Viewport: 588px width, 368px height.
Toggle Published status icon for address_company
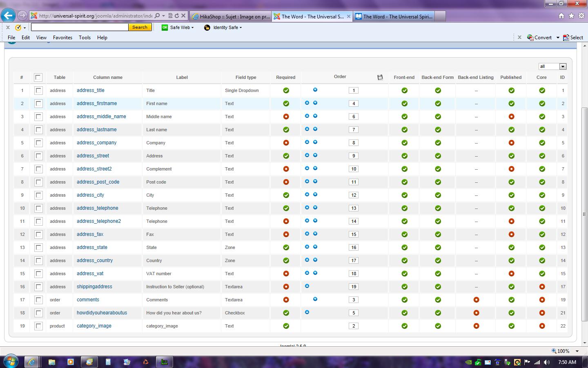point(511,143)
